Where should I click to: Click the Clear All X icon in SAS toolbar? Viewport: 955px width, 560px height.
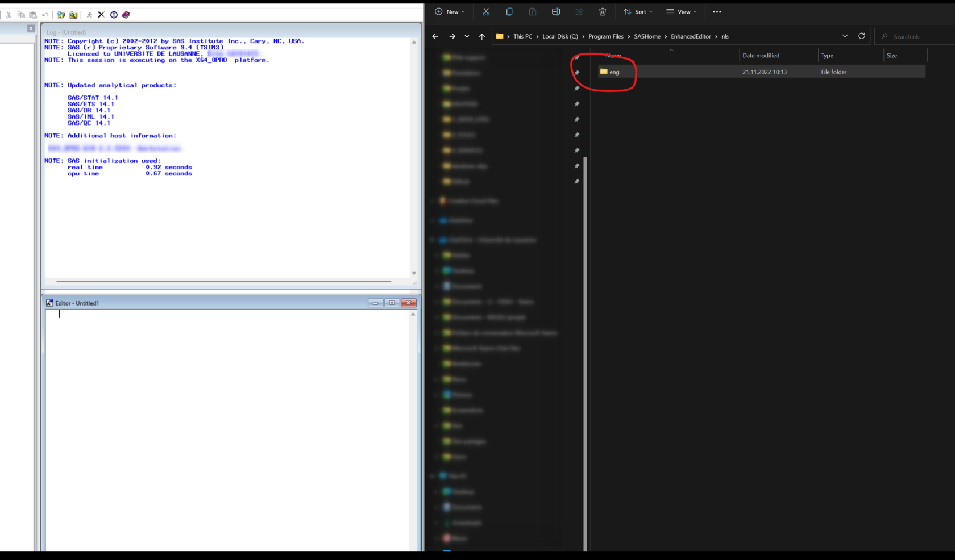101,15
